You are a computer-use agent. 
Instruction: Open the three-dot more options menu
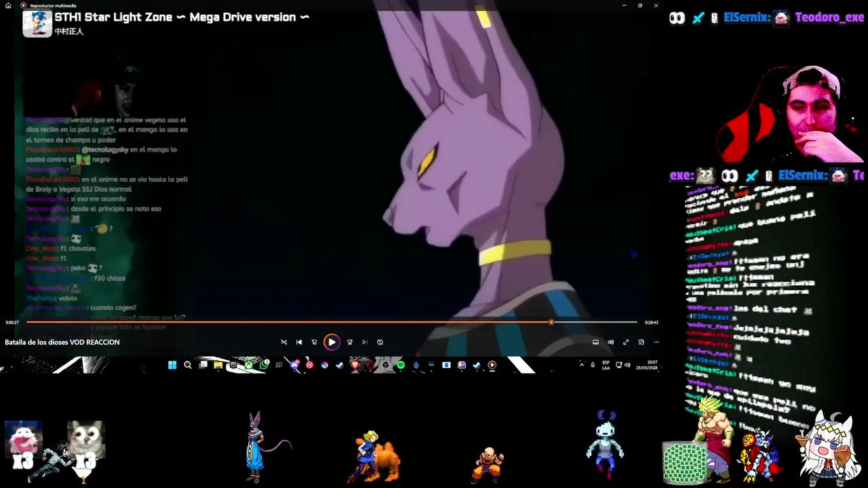click(x=656, y=342)
